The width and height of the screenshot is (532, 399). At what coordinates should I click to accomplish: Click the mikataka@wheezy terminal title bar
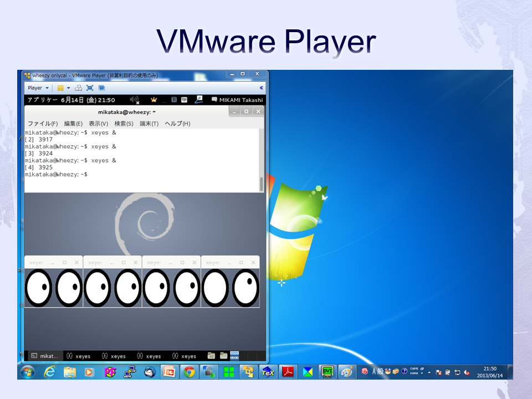pyautogui.click(x=126, y=112)
